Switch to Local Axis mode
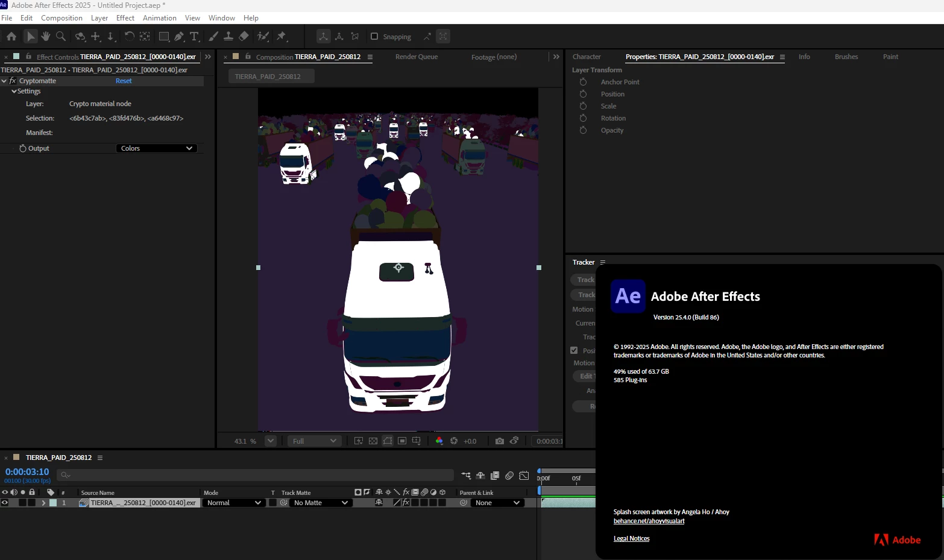The width and height of the screenshot is (944, 560). (324, 37)
